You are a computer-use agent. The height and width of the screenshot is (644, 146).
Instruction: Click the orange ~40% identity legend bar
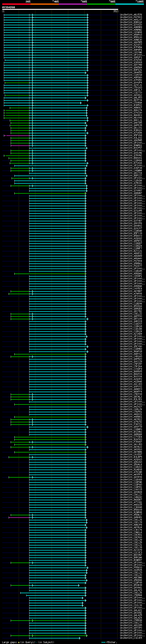click(45, 4)
